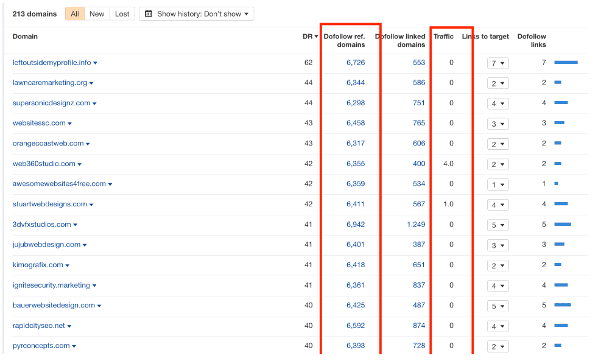Click dofollow links bar for awesomewebsites4free.com
This screenshot has width=612, height=364.
click(556, 183)
